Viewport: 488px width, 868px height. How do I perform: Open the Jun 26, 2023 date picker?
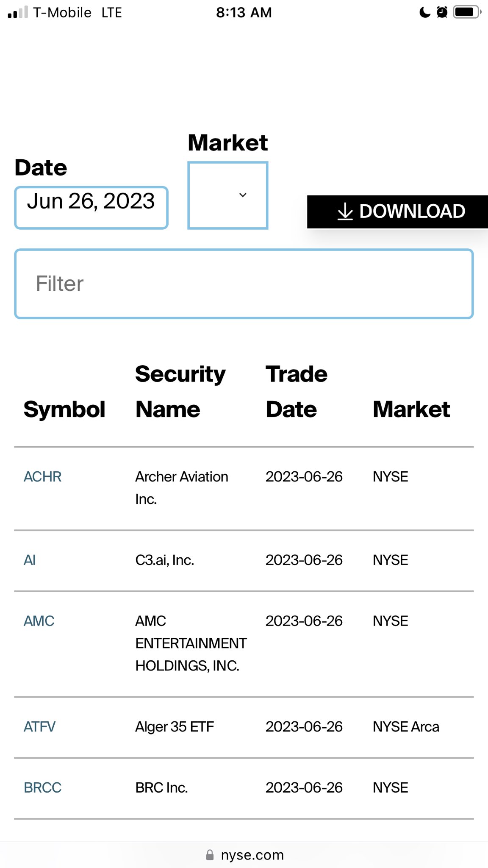(x=91, y=207)
